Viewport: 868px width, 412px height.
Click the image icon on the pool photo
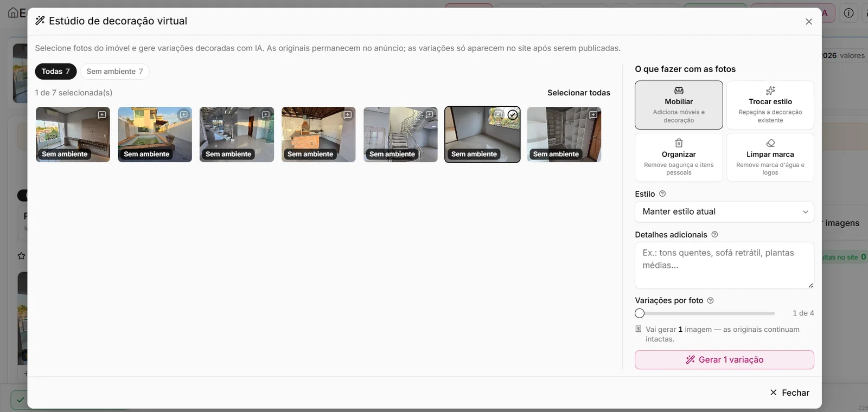coord(183,115)
